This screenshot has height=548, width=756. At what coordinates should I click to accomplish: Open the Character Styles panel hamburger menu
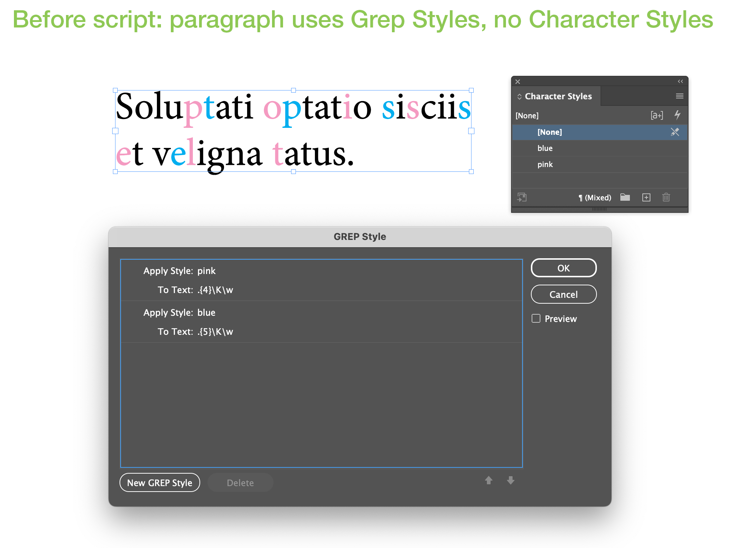coord(679,96)
